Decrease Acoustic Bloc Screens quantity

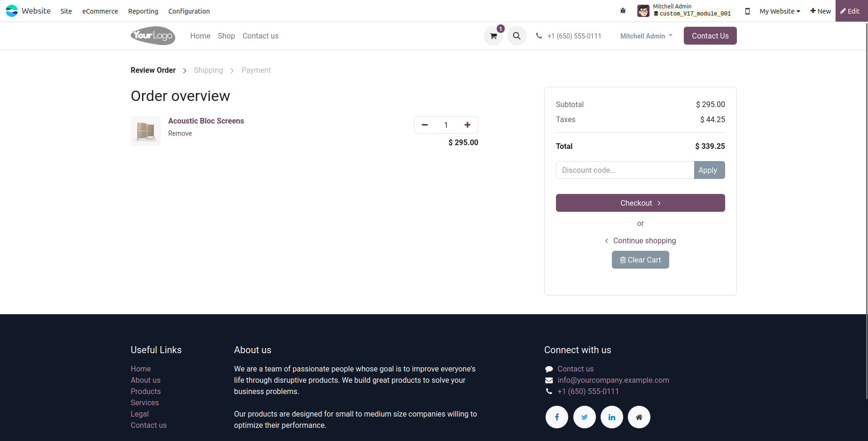(425, 125)
